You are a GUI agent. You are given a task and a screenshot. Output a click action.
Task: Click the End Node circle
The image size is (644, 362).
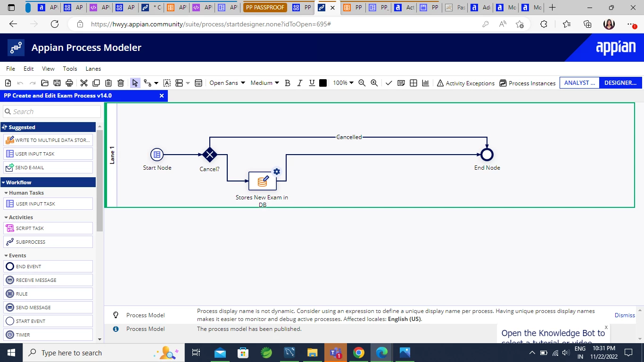pyautogui.click(x=487, y=154)
